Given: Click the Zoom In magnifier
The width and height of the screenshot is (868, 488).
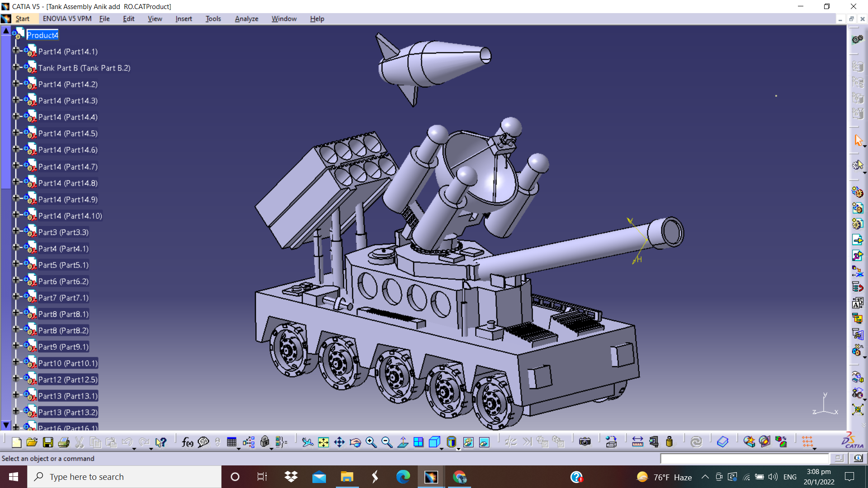Looking at the screenshot, I should (x=371, y=442).
